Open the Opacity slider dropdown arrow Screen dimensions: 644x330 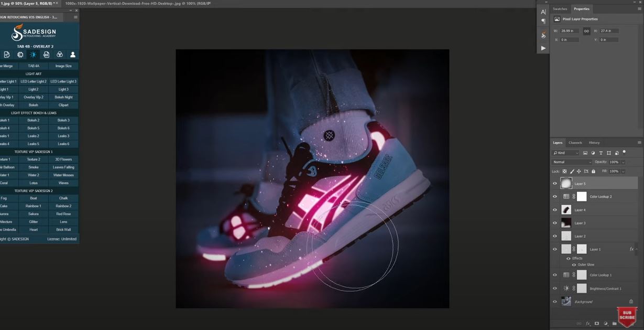click(623, 162)
